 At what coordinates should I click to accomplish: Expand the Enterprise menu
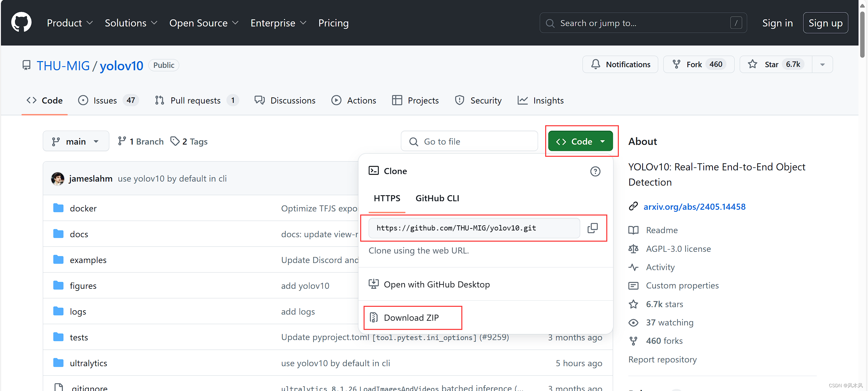(x=278, y=23)
